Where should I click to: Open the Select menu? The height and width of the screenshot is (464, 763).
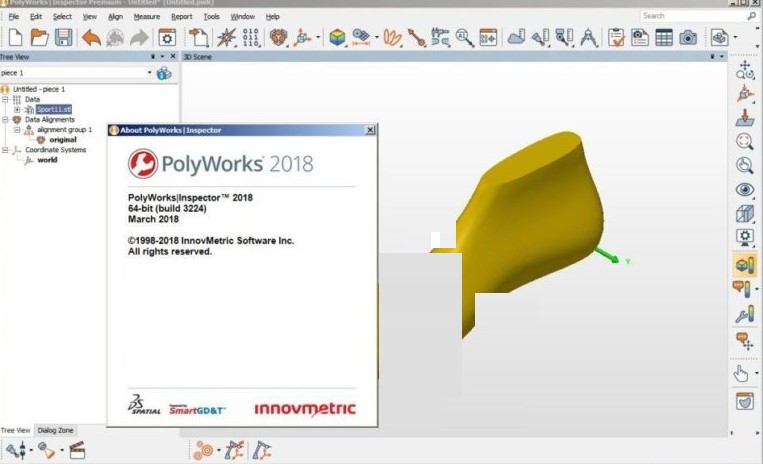62,17
